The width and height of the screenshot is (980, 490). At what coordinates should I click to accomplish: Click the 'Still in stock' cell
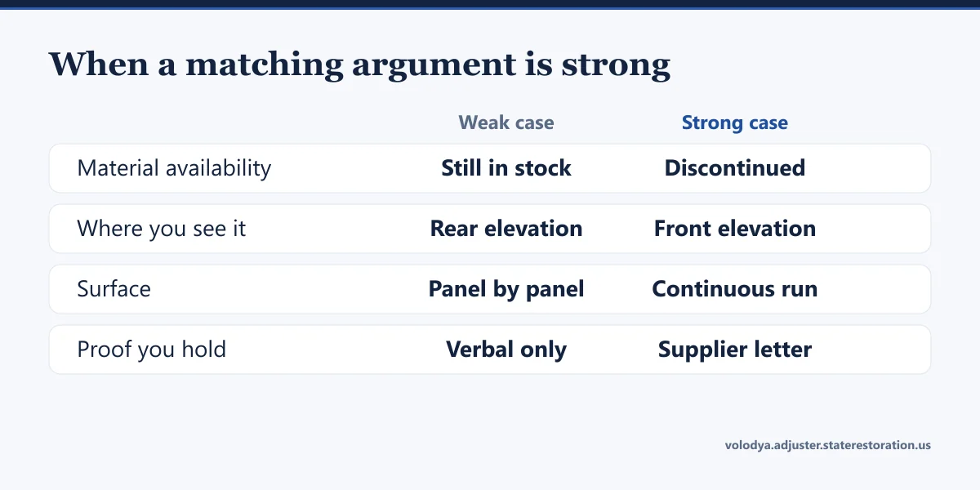pyautogui.click(x=506, y=168)
